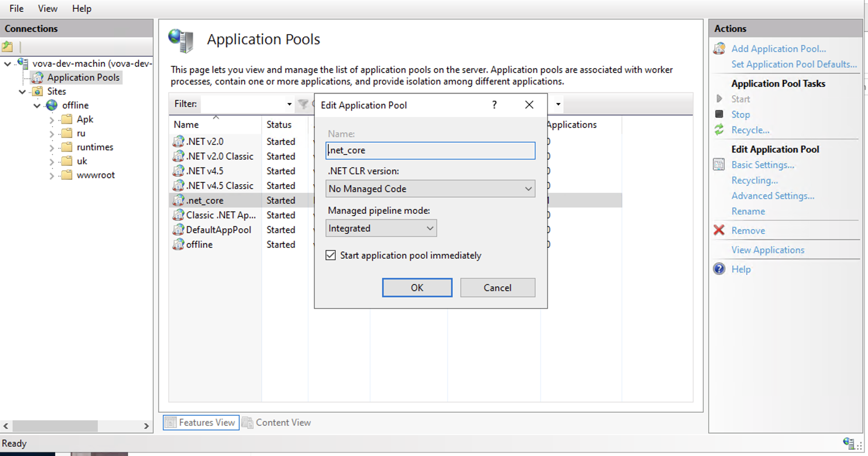Click the Stop pool square icon
Screen dimensions: 868x456
click(x=719, y=114)
